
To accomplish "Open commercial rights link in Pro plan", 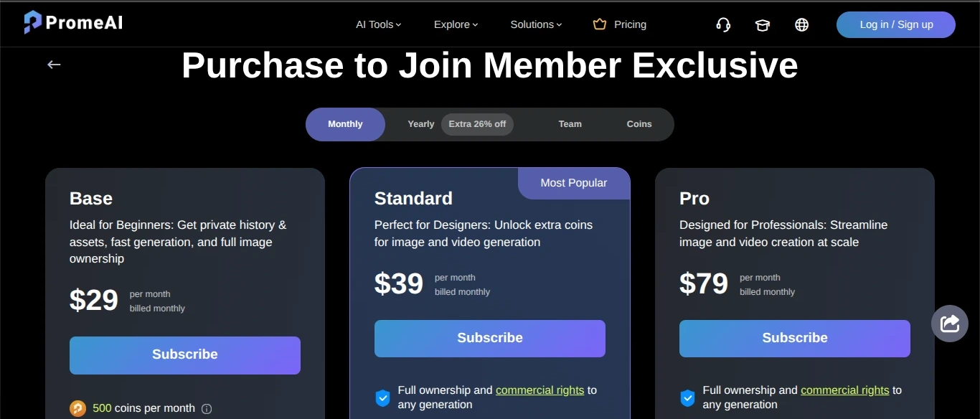I will click(844, 390).
